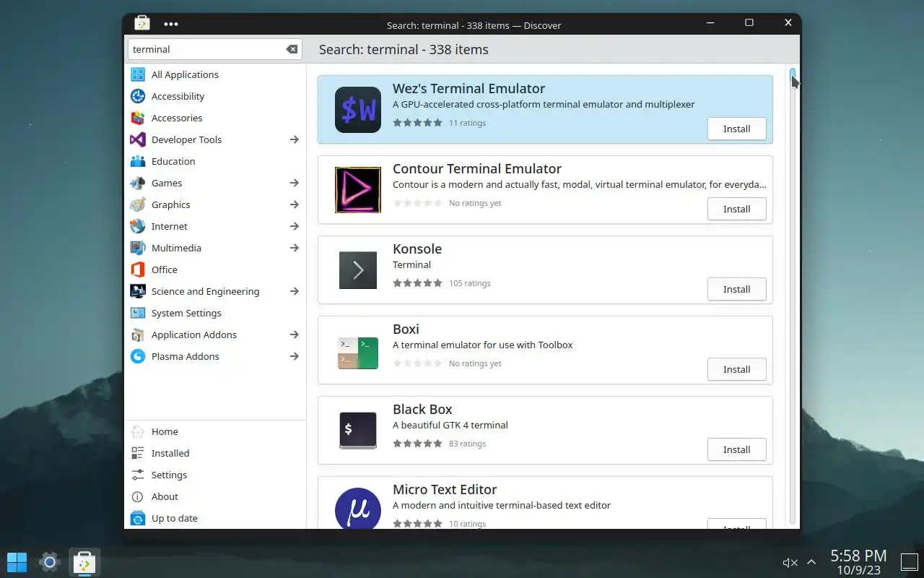Show hidden system tray icons

811,562
